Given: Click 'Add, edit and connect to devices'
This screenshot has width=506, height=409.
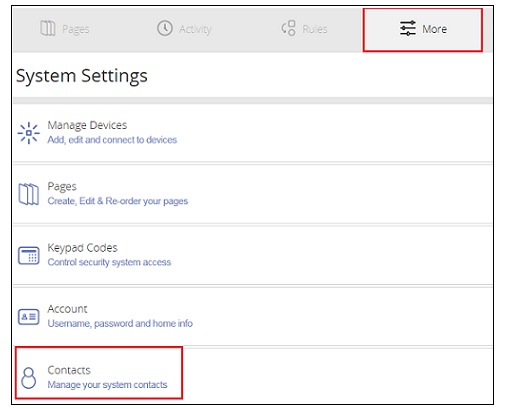Looking at the screenshot, I should pos(112,140).
